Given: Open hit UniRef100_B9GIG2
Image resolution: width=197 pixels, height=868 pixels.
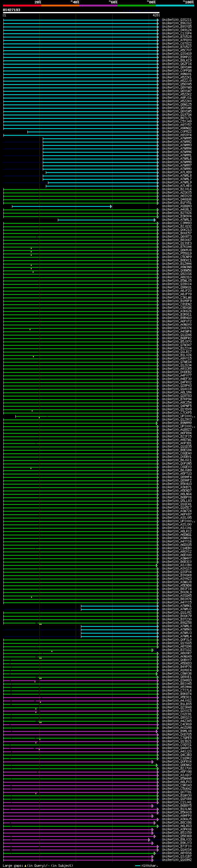Looking at the screenshot, I should point(177,23).
